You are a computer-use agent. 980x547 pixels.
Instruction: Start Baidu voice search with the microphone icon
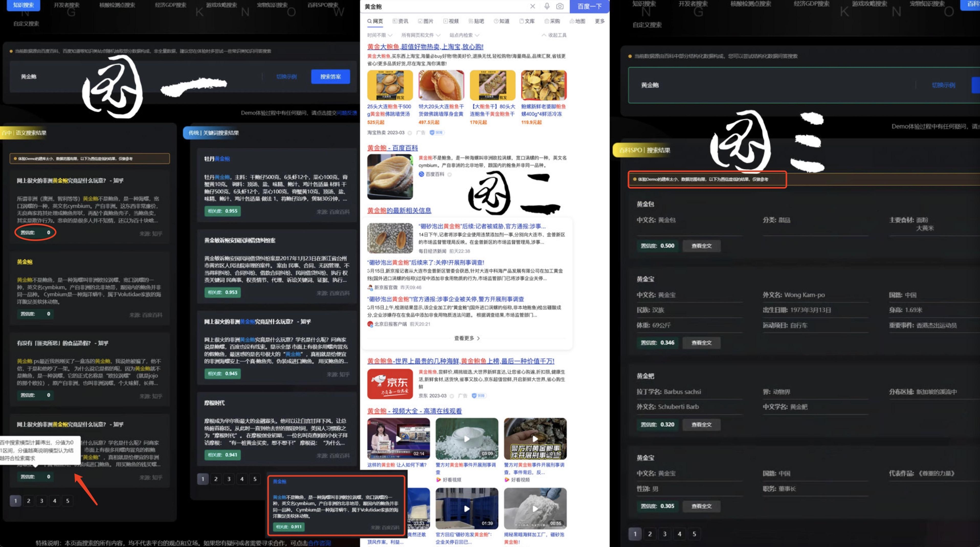point(546,6)
